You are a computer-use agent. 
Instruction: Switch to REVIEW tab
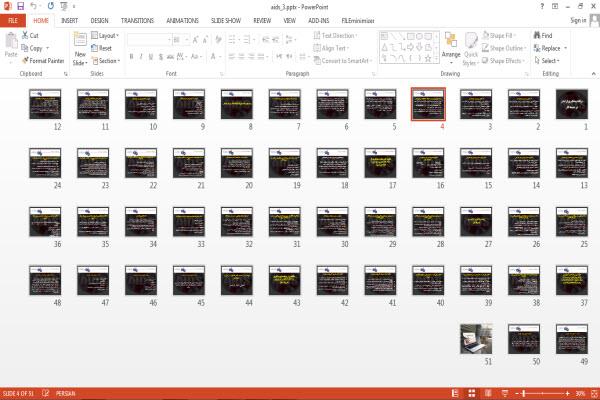tap(262, 21)
